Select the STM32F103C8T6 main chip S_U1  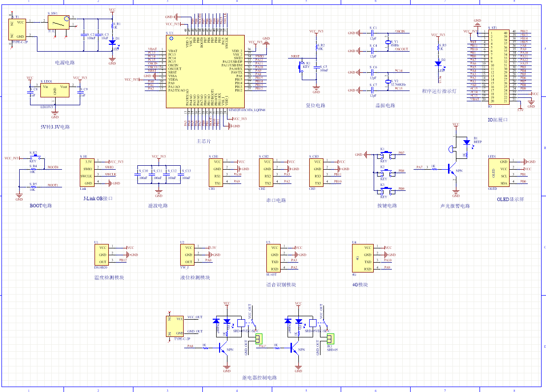pos(205,71)
